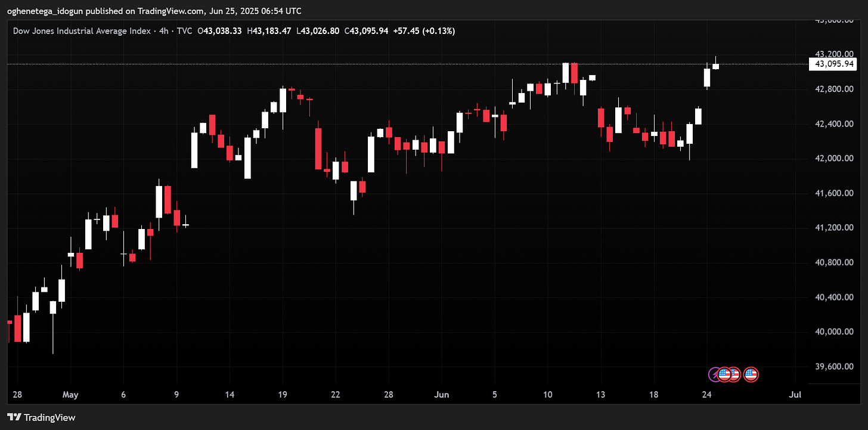Viewport: 868px width, 430px height.
Task: Click the 40,400.00 price axis label
Action: [x=834, y=296]
